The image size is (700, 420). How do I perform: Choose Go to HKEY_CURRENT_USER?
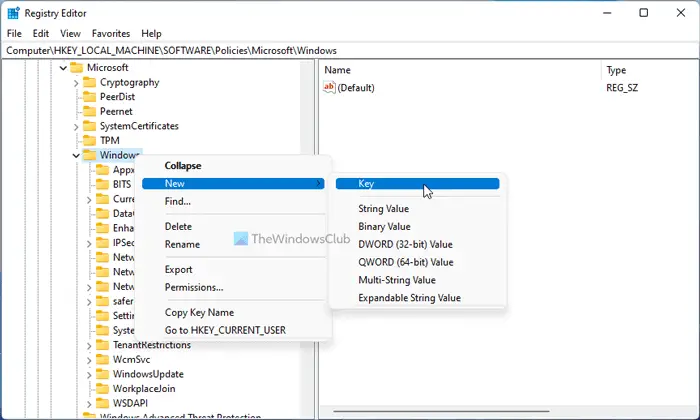pyautogui.click(x=233, y=330)
